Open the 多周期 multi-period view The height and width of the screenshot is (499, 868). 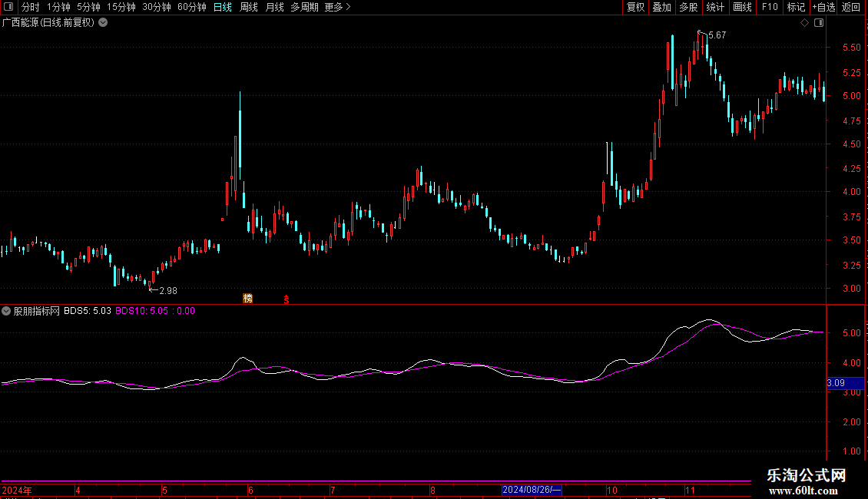tap(304, 7)
